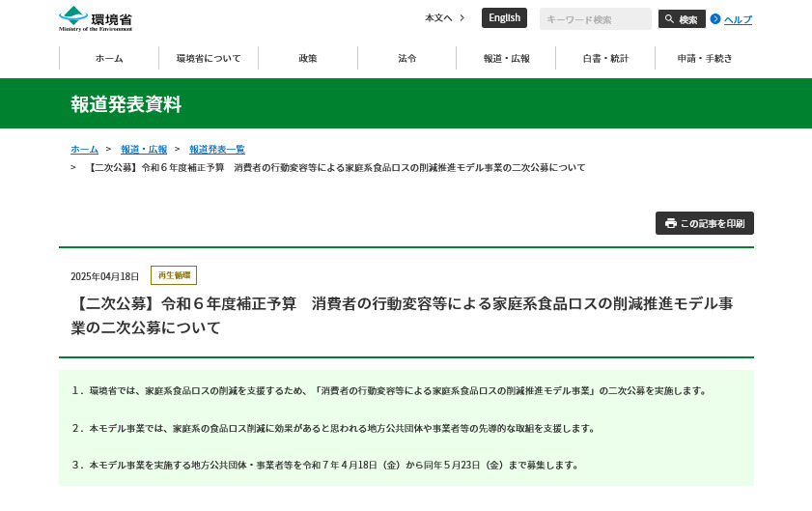The height and width of the screenshot is (511, 812).
Task: Click the 再生循環 category tag
Action: coord(174,275)
